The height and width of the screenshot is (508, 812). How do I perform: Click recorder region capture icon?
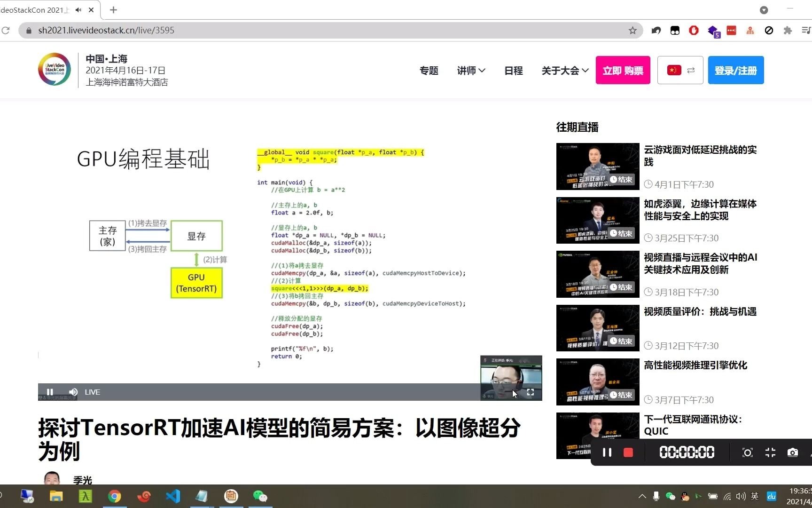click(x=747, y=452)
